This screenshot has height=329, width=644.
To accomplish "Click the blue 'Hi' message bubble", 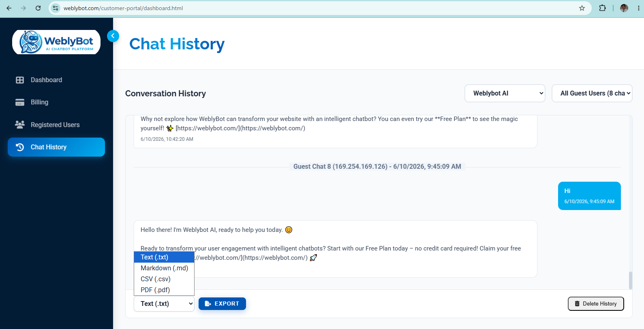I will coord(589,196).
